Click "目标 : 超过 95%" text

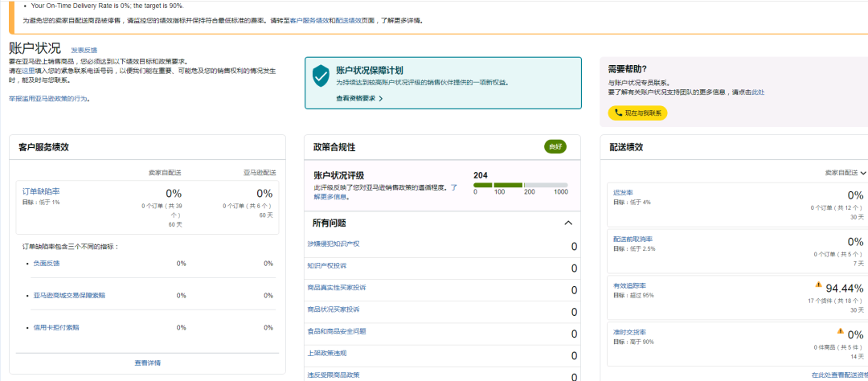633,295
